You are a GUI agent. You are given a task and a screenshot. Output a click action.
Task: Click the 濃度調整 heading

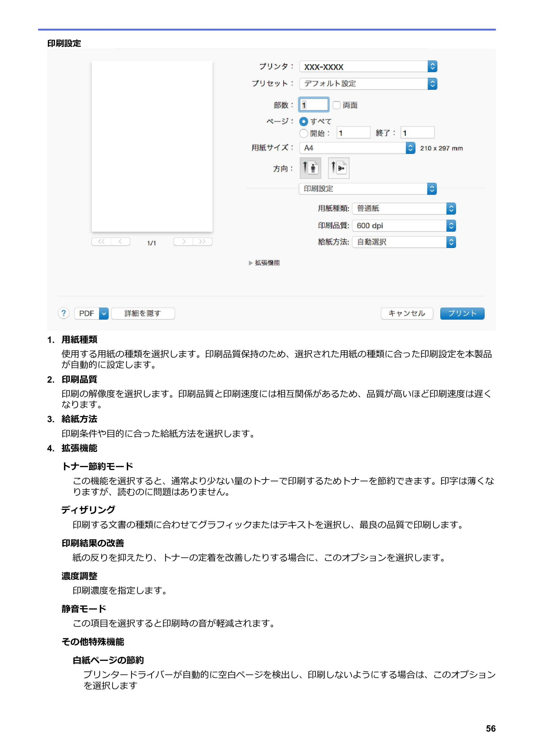pyautogui.click(x=80, y=576)
